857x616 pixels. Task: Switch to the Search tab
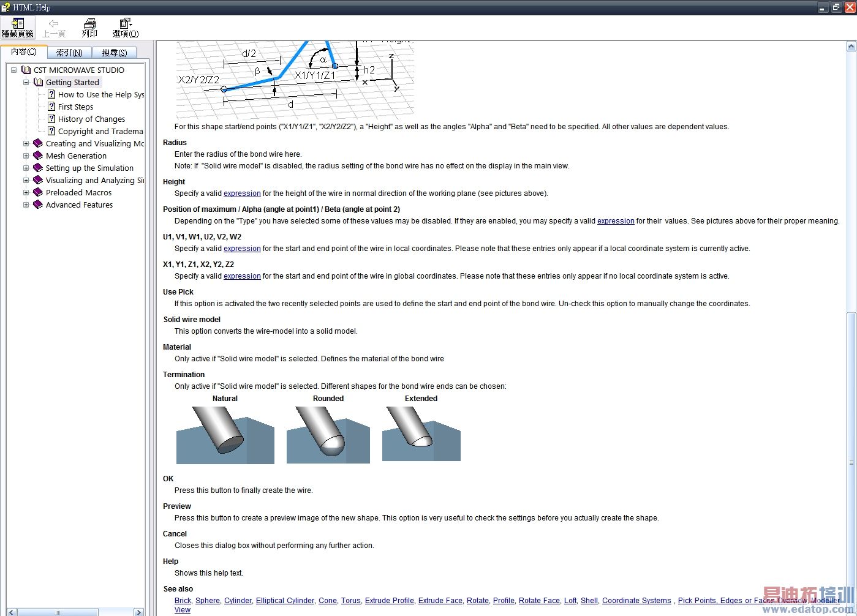pos(115,53)
